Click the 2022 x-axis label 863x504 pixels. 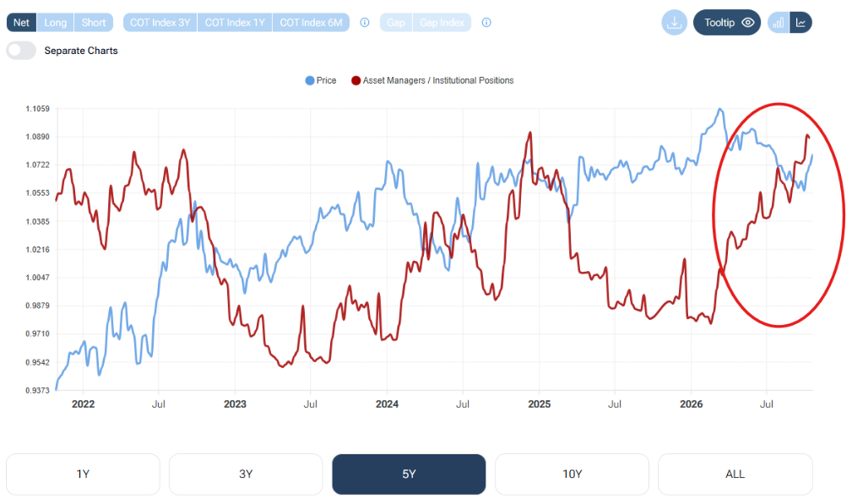click(x=83, y=404)
